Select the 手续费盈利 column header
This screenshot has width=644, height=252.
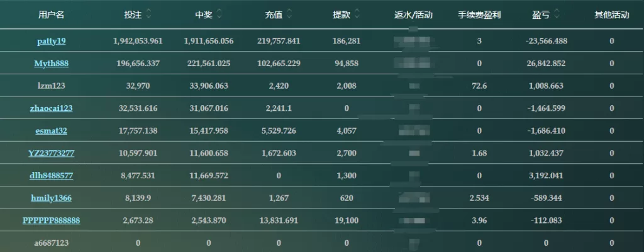click(x=479, y=14)
